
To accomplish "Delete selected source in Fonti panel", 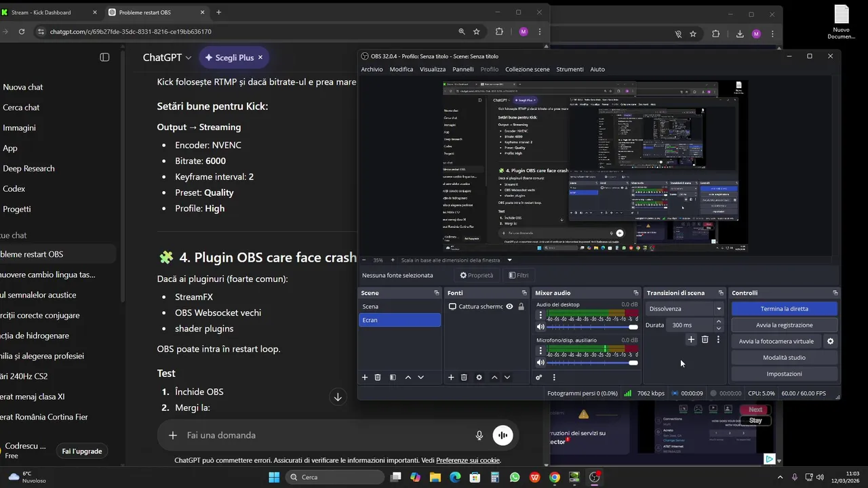I will (x=464, y=378).
